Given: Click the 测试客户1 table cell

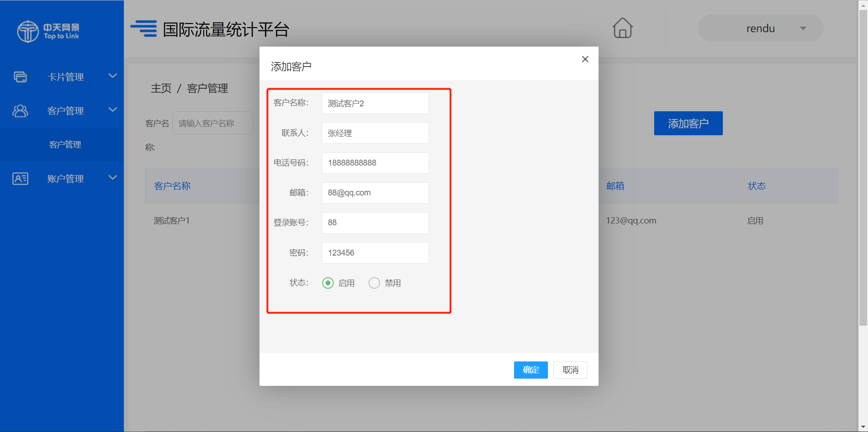Looking at the screenshot, I should click(x=171, y=221).
